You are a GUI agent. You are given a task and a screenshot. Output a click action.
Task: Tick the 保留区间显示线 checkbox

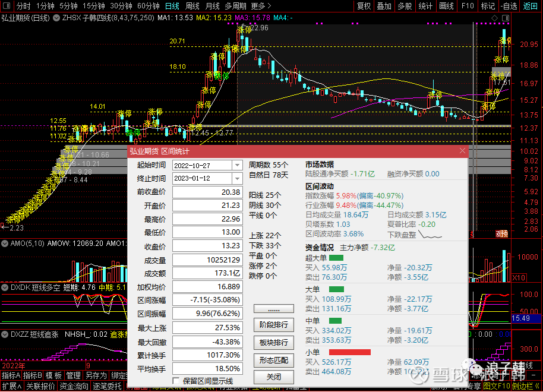click(x=176, y=381)
